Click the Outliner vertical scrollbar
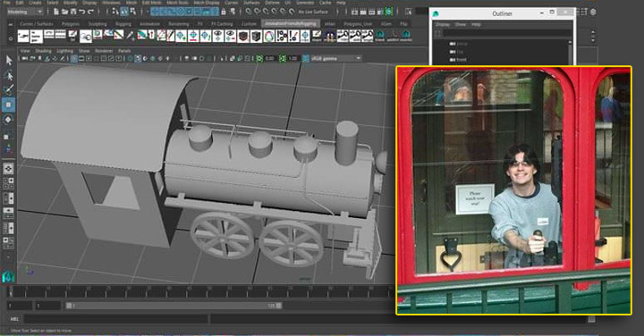This screenshot has height=336, width=644. tap(570, 52)
